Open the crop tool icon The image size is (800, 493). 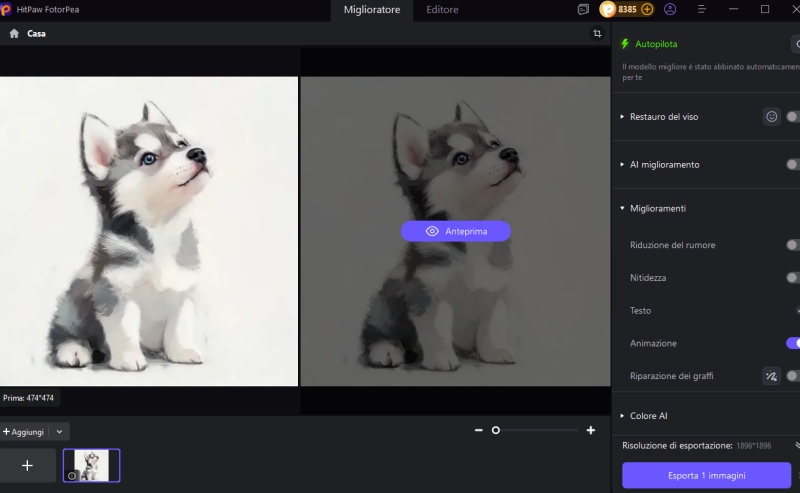point(597,34)
